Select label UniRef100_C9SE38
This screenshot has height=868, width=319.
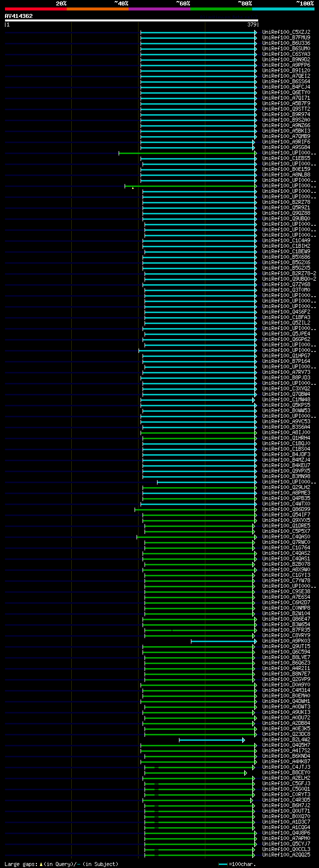286,592
